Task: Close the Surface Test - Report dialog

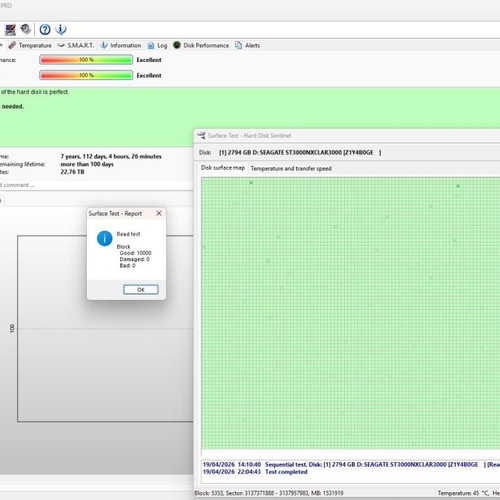Action: (x=159, y=213)
